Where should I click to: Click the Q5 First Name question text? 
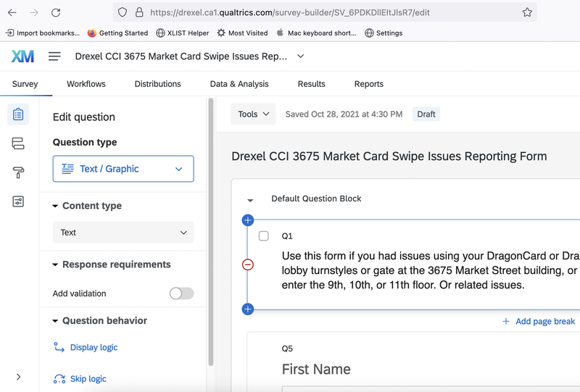(x=316, y=369)
